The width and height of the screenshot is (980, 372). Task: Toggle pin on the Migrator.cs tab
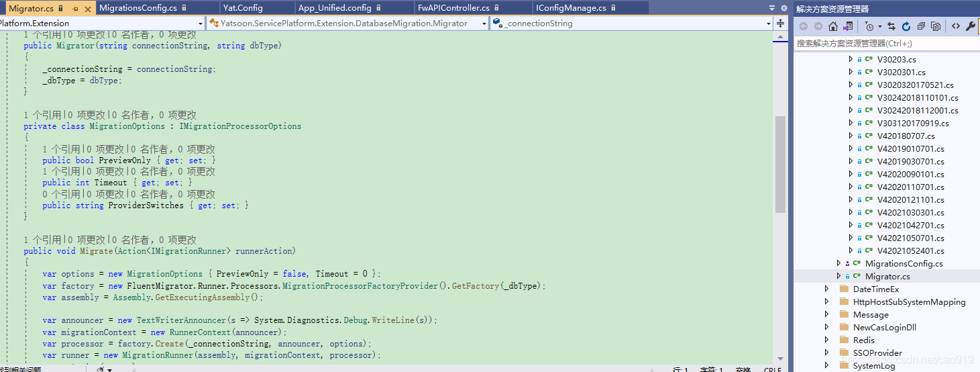[x=74, y=9]
